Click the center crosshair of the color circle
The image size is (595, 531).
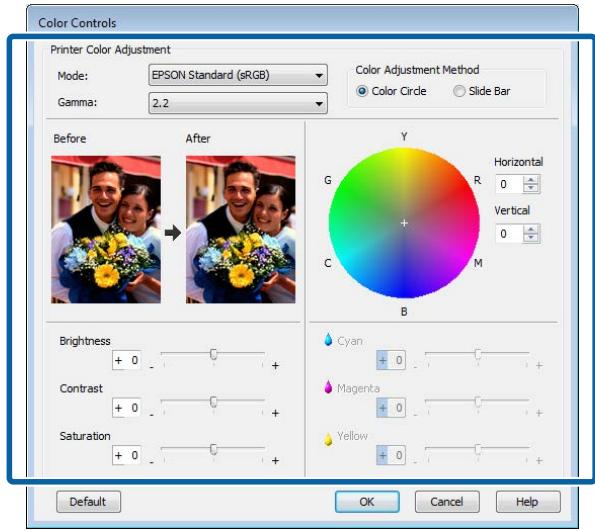[x=404, y=223]
